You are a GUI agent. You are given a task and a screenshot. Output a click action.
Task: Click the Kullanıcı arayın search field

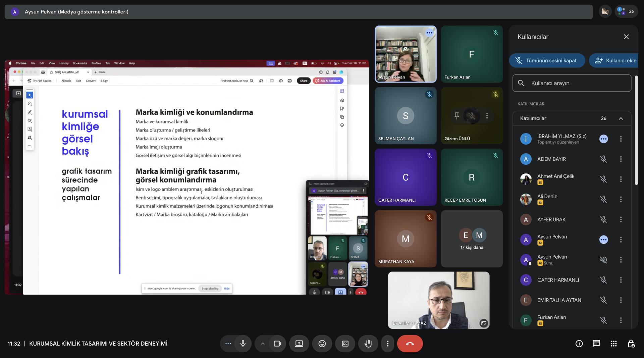click(572, 83)
